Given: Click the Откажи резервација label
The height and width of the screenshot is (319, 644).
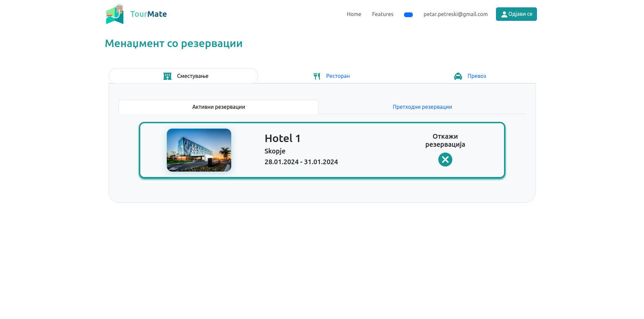Looking at the screenshot, I should pyautogui.click(x=445, y=140).
